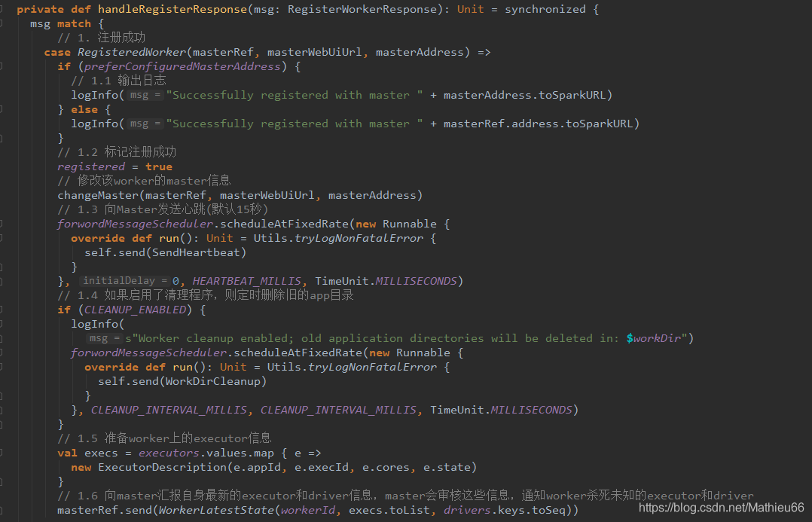Click the ExecutorDescription constructor
The width and height of the screenshot is (812, 522).
click(162, 467)
